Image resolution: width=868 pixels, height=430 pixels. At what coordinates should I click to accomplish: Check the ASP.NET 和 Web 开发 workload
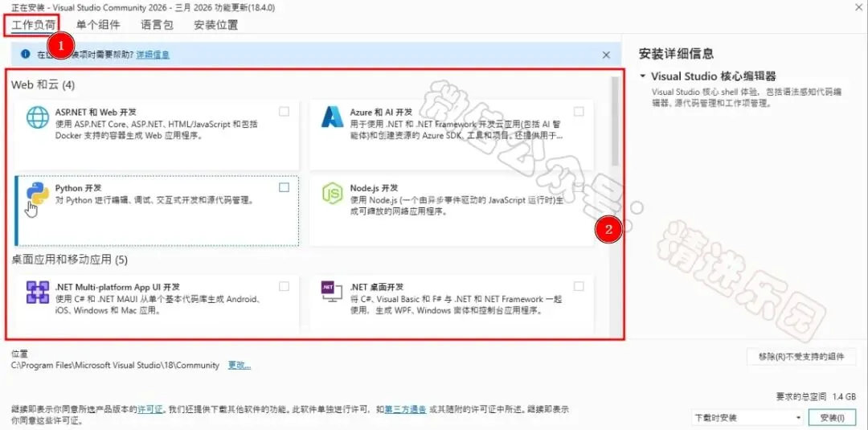[x=284, y=111]
